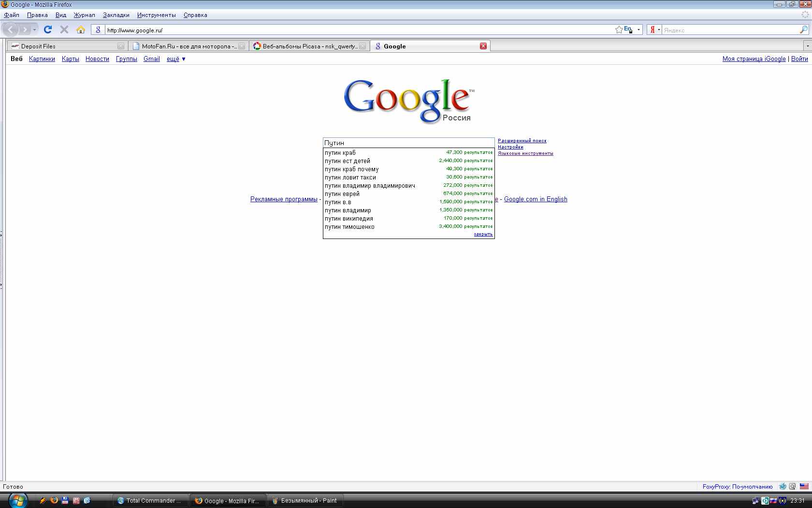Go to the home page via house icon
This screenshot has width=812, height=508.
click(81, 30)
